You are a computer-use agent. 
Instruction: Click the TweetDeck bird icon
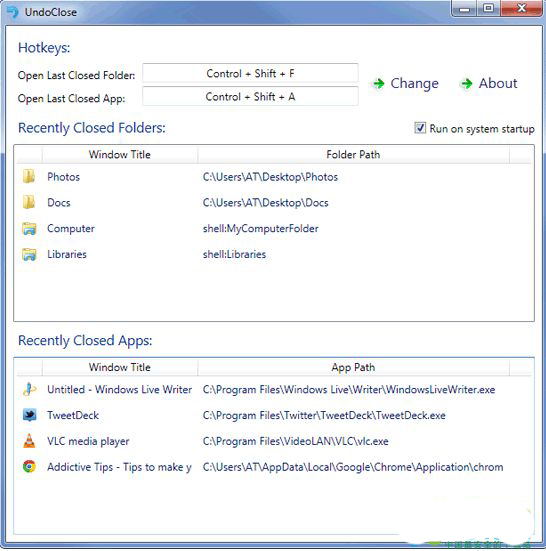pyautogui.click(x=30, y=415)
